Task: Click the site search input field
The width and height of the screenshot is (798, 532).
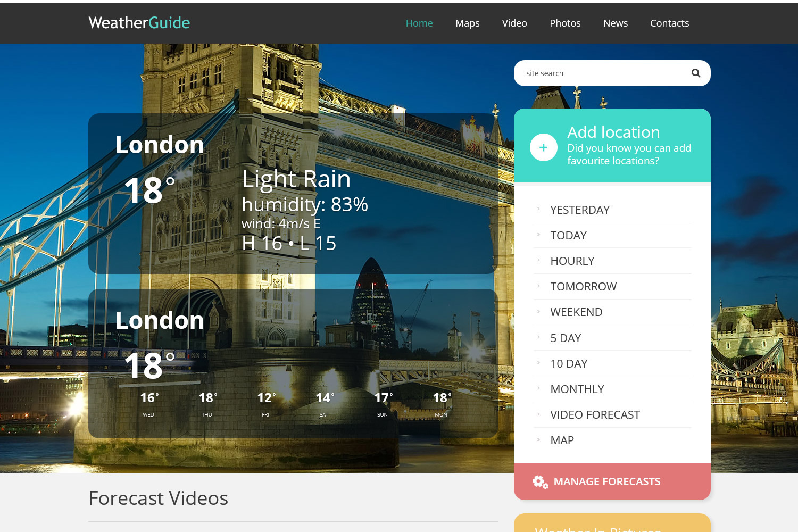Action: pyautogui.click(x=596, y=73)
